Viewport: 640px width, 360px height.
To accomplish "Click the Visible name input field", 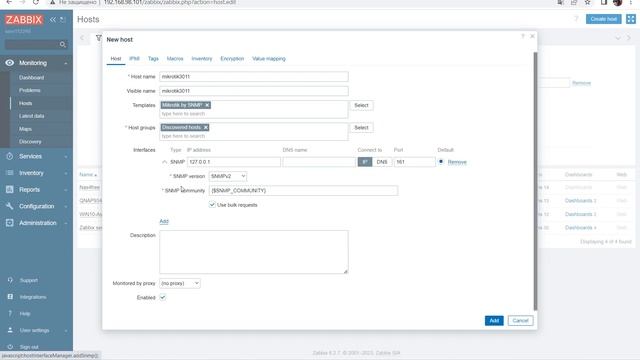I will 254,91.
